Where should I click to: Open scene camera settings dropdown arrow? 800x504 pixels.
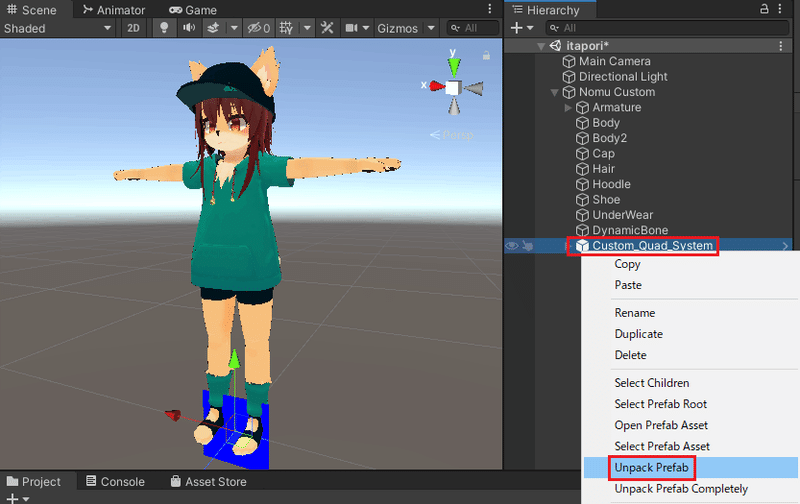click(x=366, y=28)
